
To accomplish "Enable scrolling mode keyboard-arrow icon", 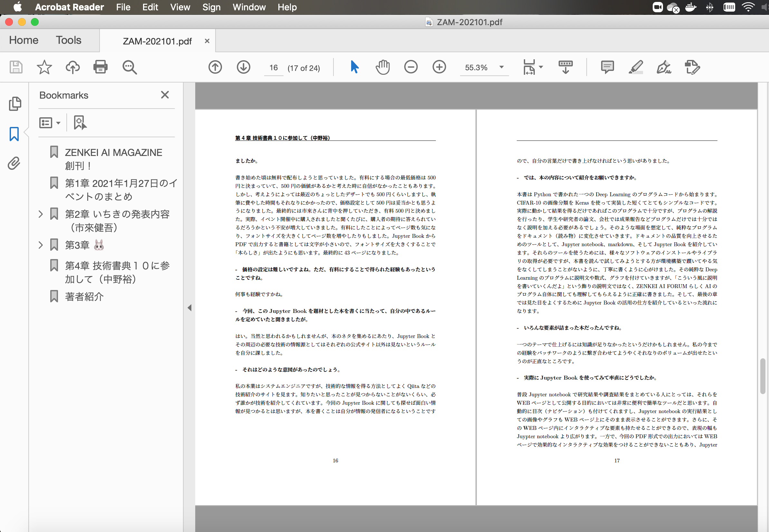I will coord(565,67).
